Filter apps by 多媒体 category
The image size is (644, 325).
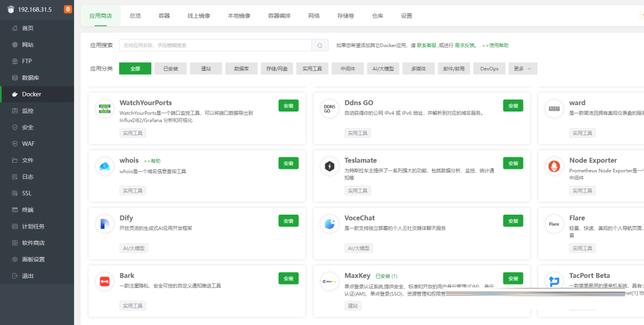(419, 69)
